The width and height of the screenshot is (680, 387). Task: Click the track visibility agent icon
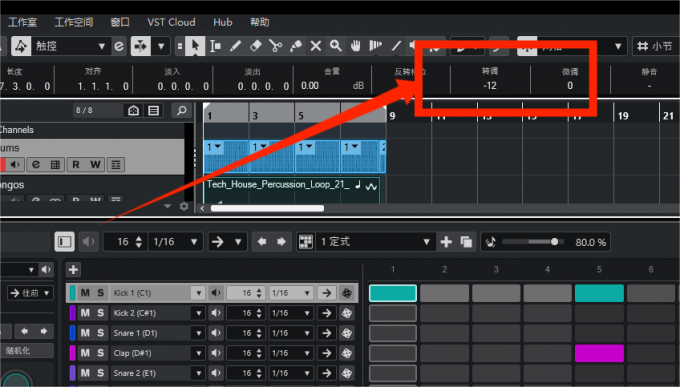134,111
